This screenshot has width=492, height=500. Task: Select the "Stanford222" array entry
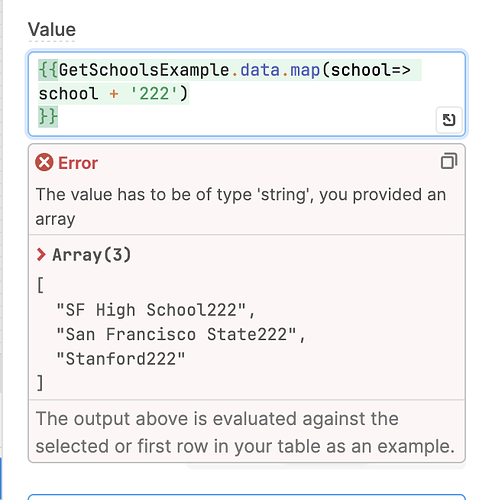121,359
